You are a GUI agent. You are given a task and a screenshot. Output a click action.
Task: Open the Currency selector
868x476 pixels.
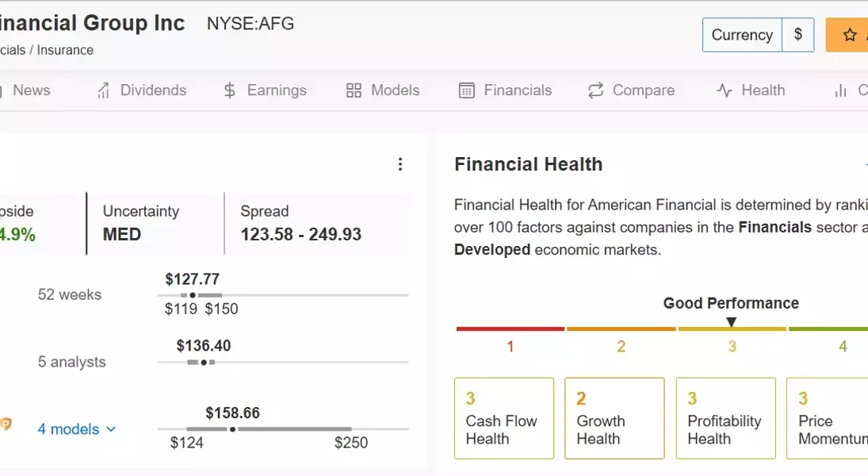click(x=742, y=35)
